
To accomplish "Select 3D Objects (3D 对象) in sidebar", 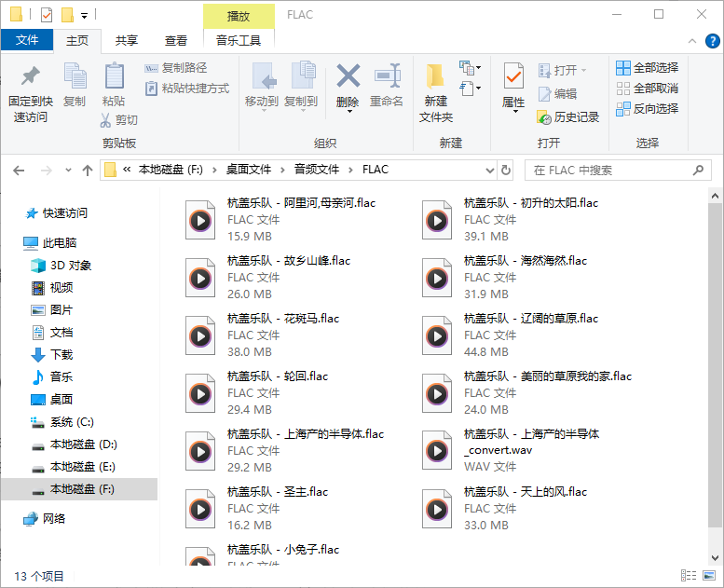I will coord(61,266).
